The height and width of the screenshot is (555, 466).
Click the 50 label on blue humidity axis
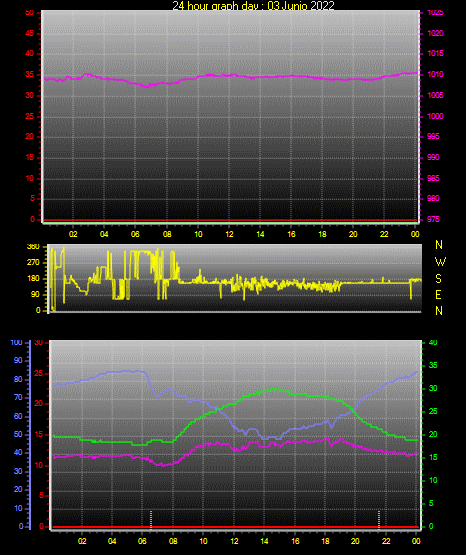pyautogui.click(x=18, y=434)
